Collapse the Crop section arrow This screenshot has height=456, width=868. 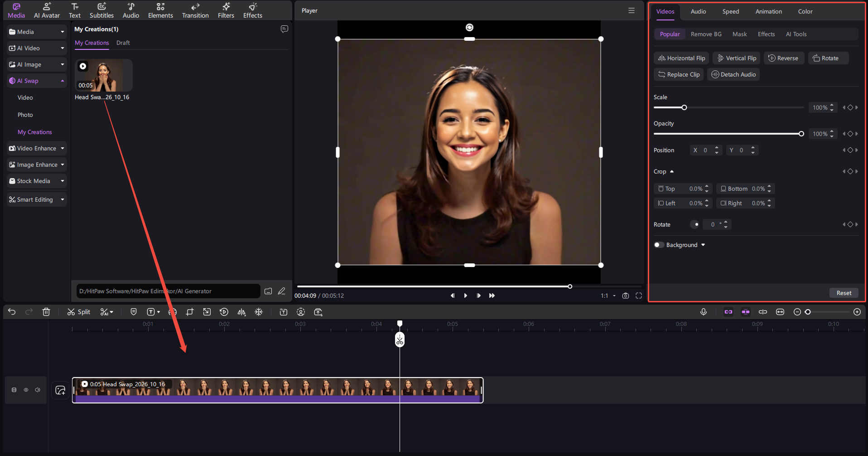pyautogui.click(x=672, y=171)
